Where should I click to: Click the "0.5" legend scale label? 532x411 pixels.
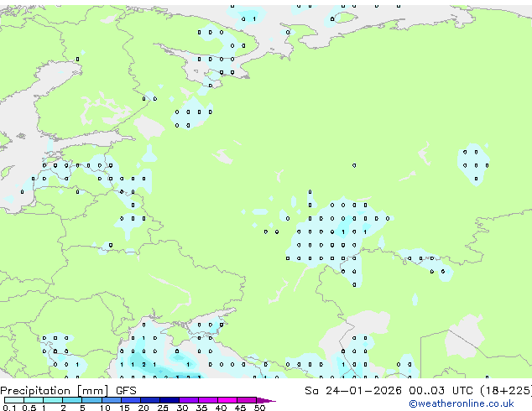(29, 408)
